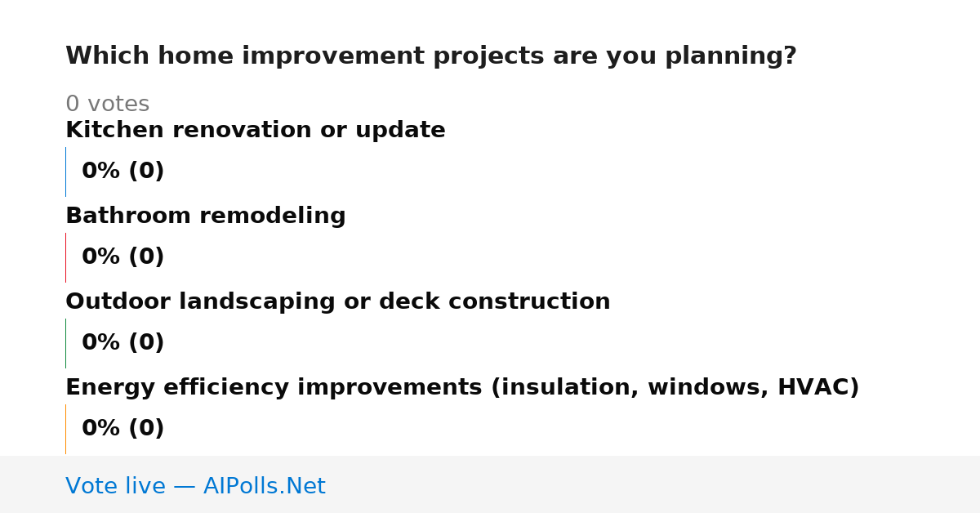Click the orange bar for Energy efficiency
This screenshot has height=513, width=980.
pyautogui.click(x=65, y=429)
